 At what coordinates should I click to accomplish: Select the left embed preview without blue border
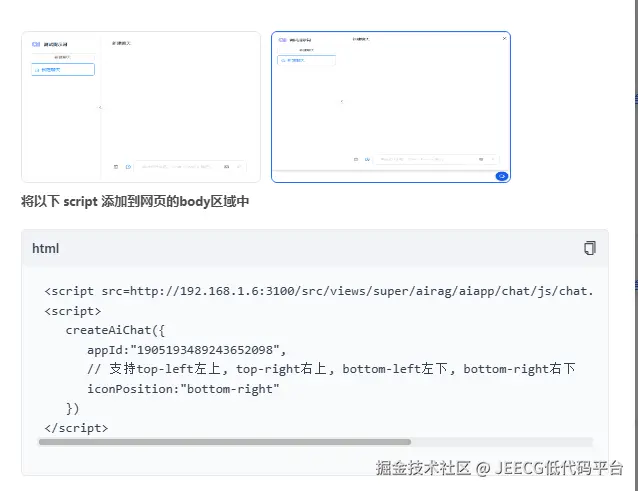[x=141, y=107]
